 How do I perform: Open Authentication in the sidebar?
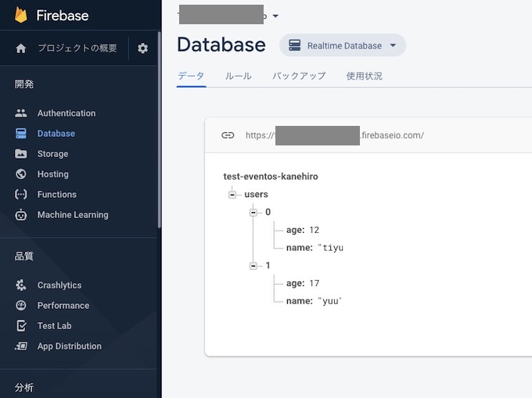(x=66, y=113)
